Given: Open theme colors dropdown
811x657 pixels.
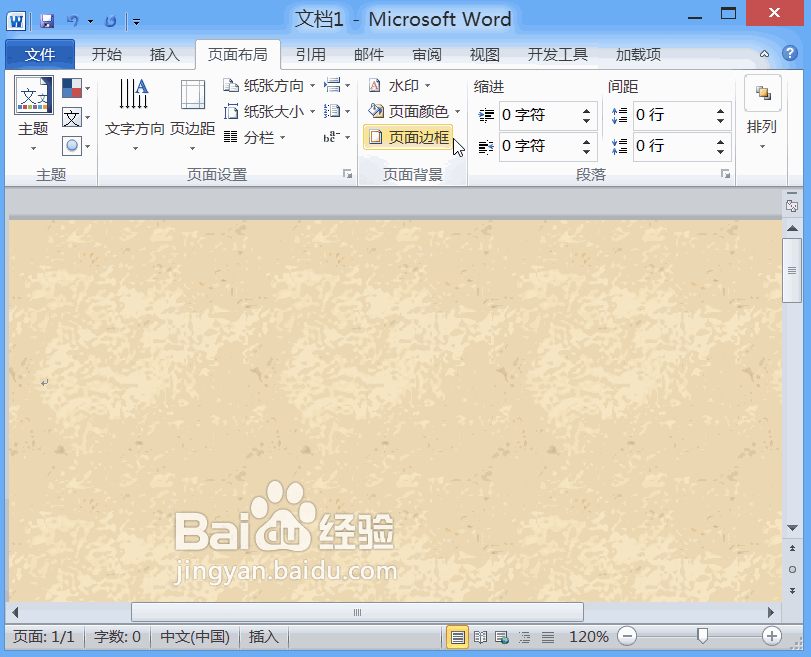Looking at the screenshot, I should point(76,88).
